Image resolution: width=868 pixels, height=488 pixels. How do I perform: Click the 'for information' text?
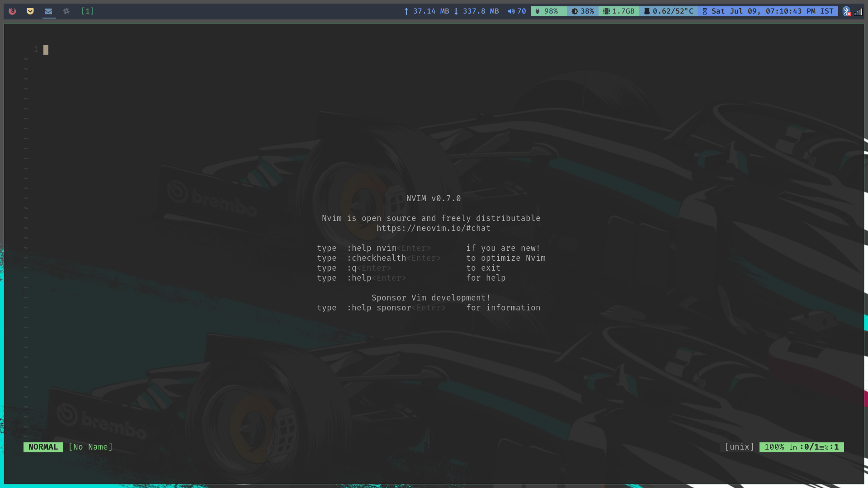click(503, 308)
